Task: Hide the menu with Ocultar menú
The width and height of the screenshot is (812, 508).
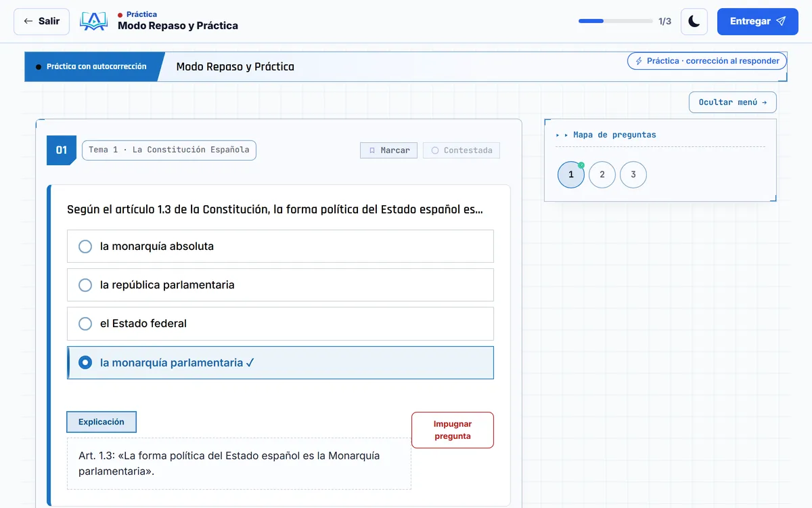Action: pyautogui.click(x=733, y=102)
